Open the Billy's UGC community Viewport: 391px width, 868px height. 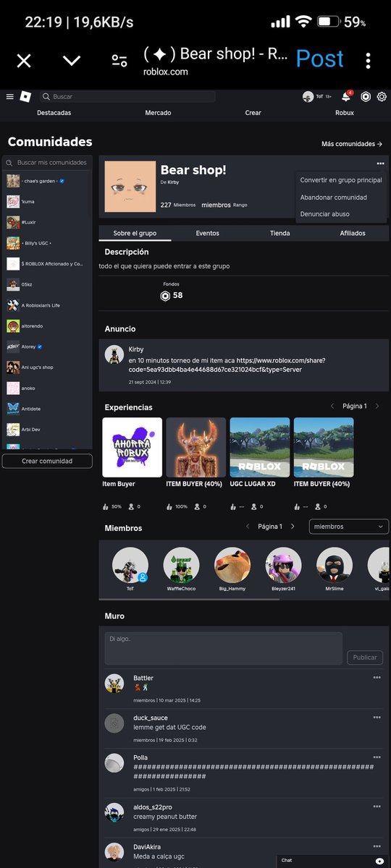point(47,243)
